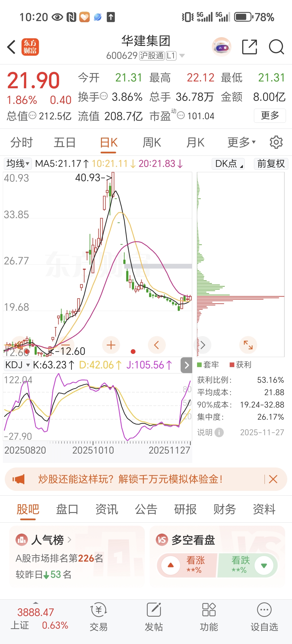Tap the 人气榜 chart icon

[x=22, y=540]
